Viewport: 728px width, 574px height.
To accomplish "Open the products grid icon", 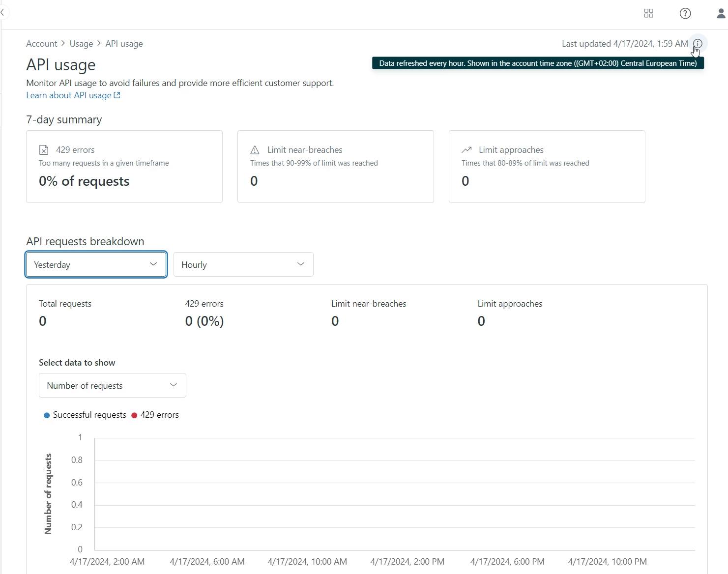I will click(x=648, y=13).
